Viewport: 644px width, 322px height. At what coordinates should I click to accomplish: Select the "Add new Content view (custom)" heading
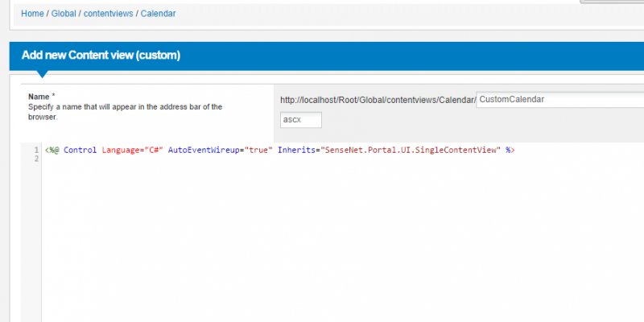[x=101, y=55]
